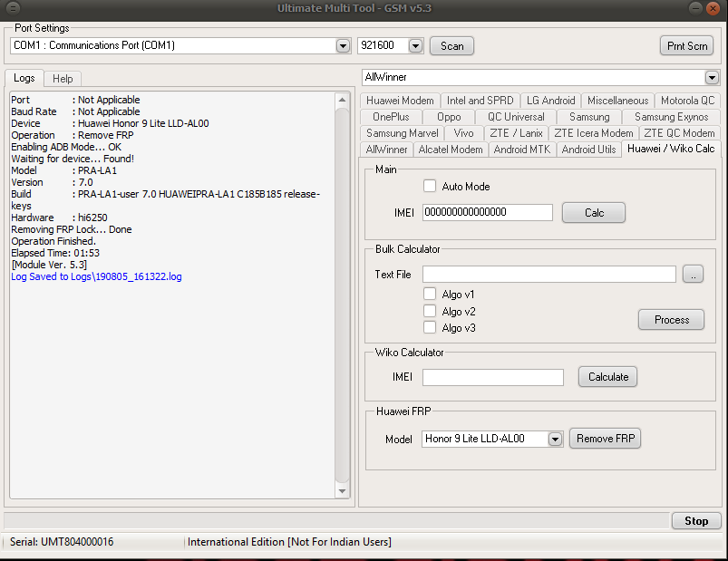The width and height of the screenshot is (728, 561).
Task: Tick the Algo v3 checkbox
Action: [x=430, y=327]
